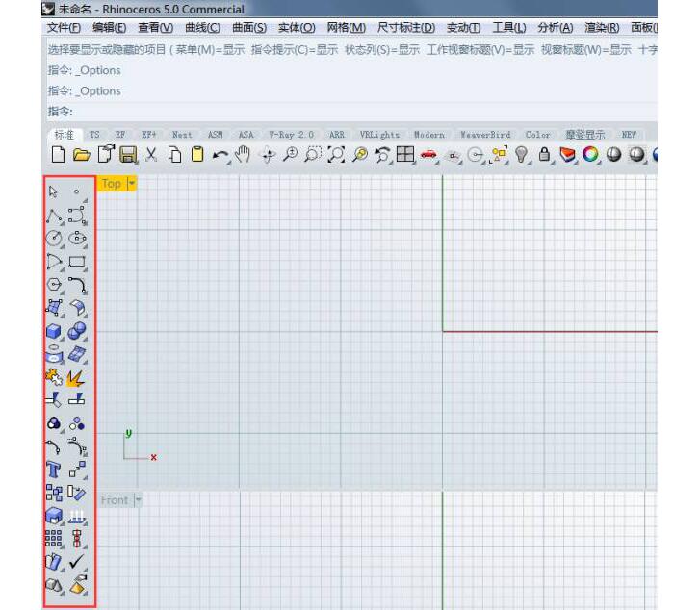Click the Top viewport title label
Viewport: 700px width, 610px height.
click(x=112, y=184)
